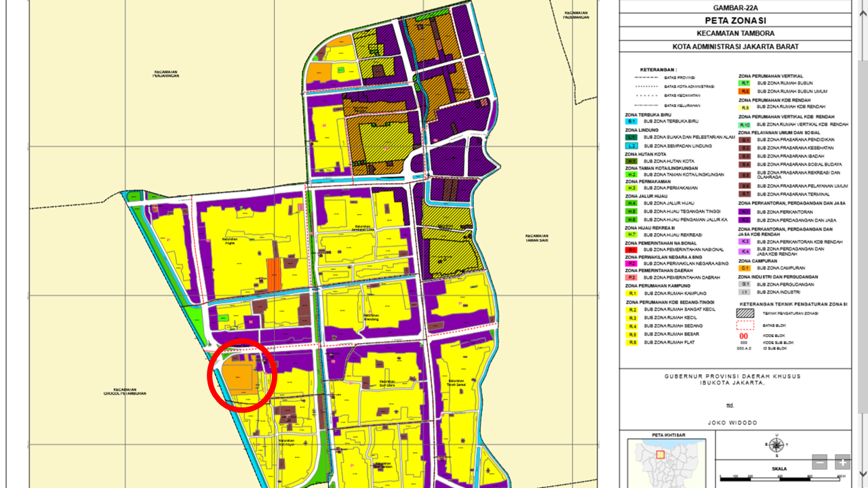Click 'KETERANGAN TEKNIK PENGATURAN ZONASI' heading

tap(793, 304)
